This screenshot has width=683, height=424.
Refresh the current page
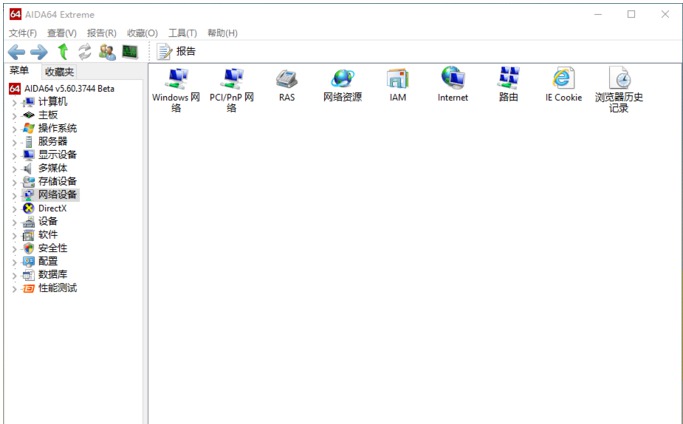click(x=85, y=52)
